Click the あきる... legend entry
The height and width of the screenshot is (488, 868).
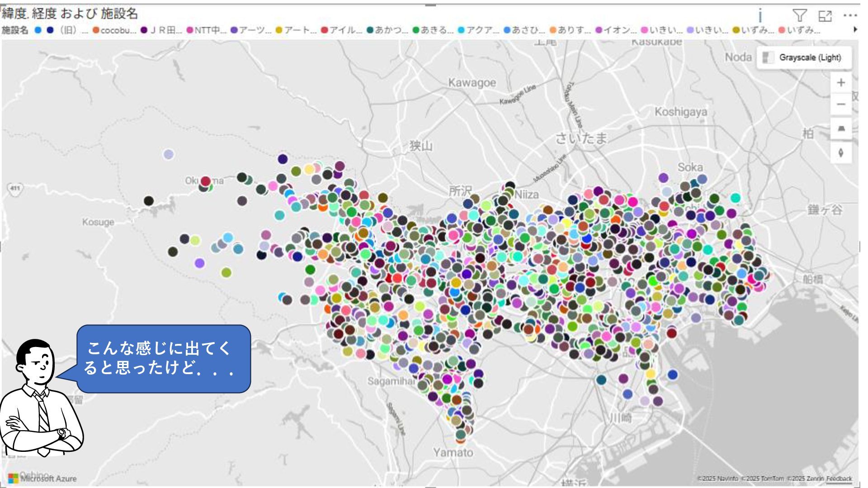[435, 30]
